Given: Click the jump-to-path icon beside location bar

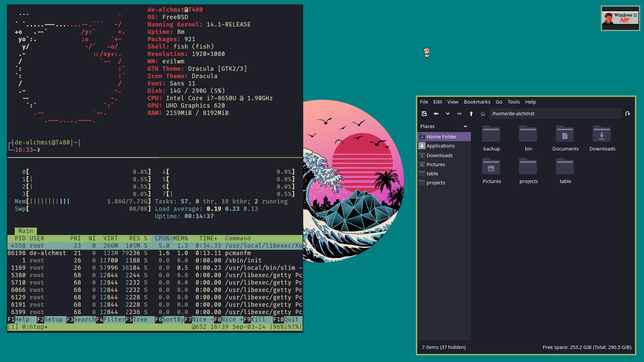Looking at the screenshot, I should (x=628, y=114).
